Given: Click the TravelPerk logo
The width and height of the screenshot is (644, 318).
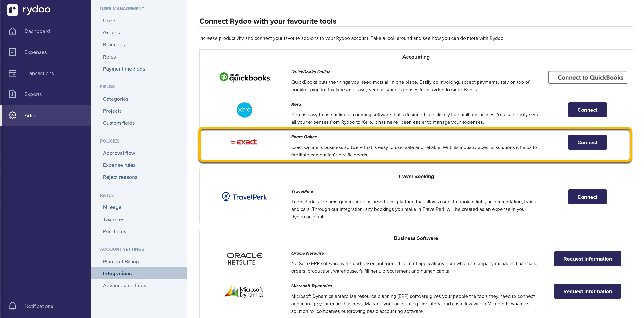Looking at the screenshot, I should coord(244,197).
